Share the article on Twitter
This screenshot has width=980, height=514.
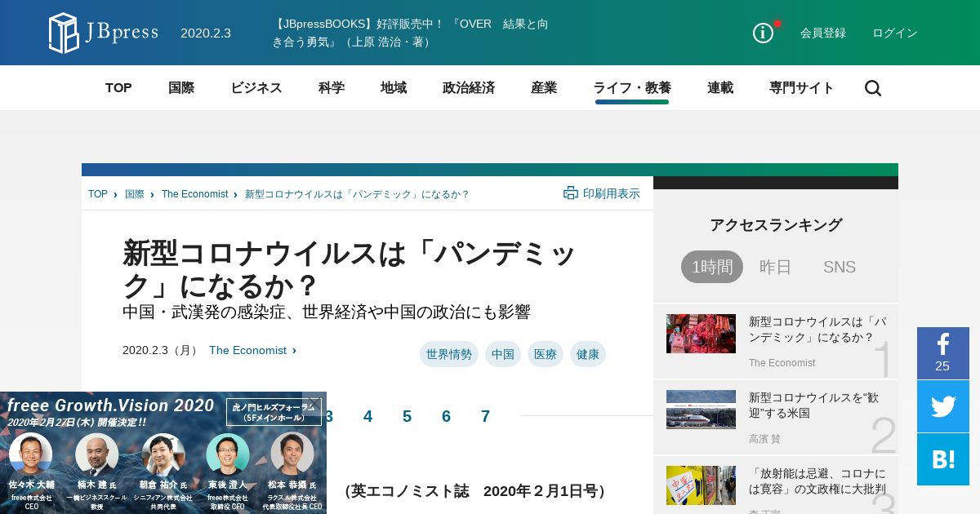[943, 406]
